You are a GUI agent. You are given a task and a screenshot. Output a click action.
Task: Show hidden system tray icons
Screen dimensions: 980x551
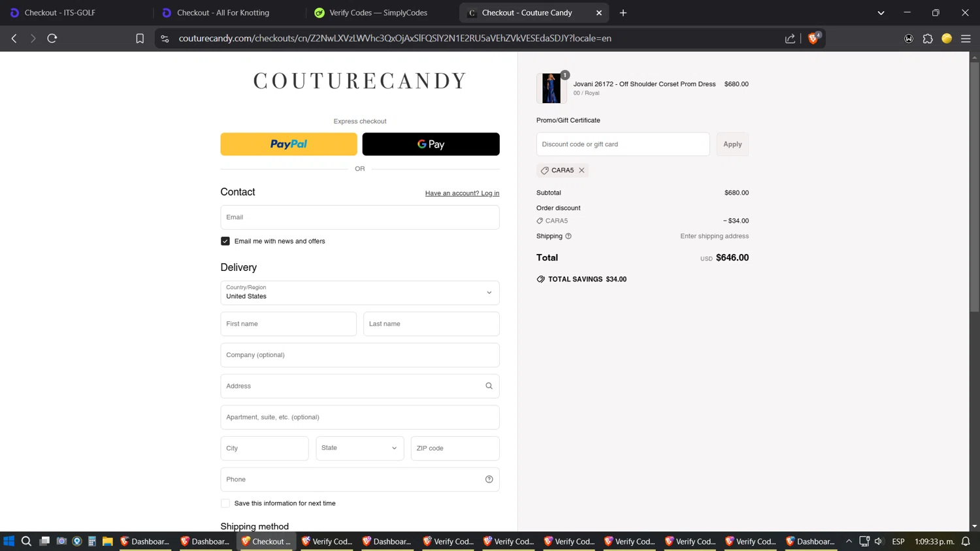[849, 541]
